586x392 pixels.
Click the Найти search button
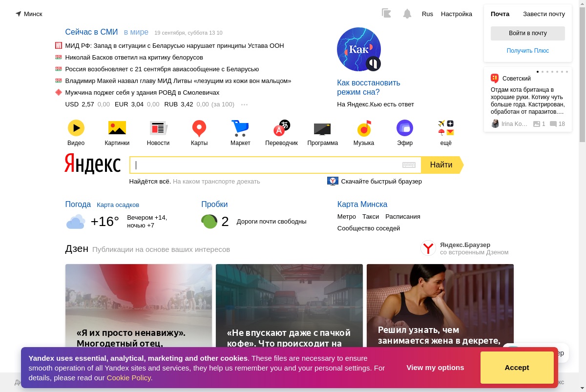(442, 165)
